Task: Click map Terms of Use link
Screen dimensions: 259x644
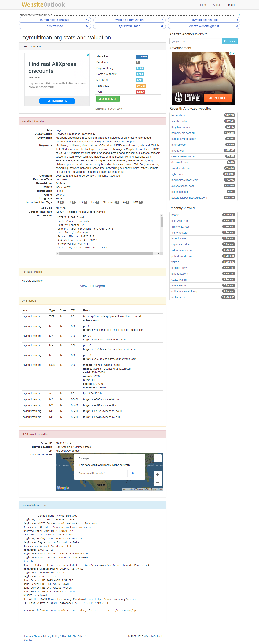Action: (x=157, y=489)
